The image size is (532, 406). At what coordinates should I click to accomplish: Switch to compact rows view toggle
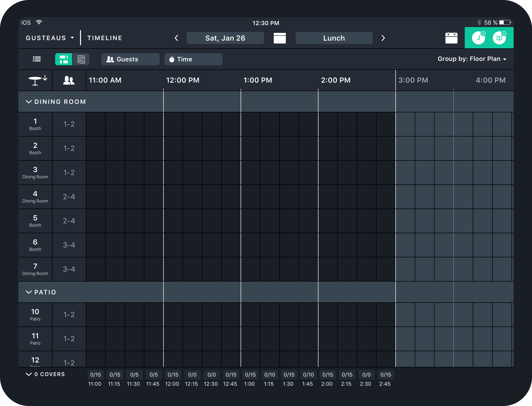point(81,59)
